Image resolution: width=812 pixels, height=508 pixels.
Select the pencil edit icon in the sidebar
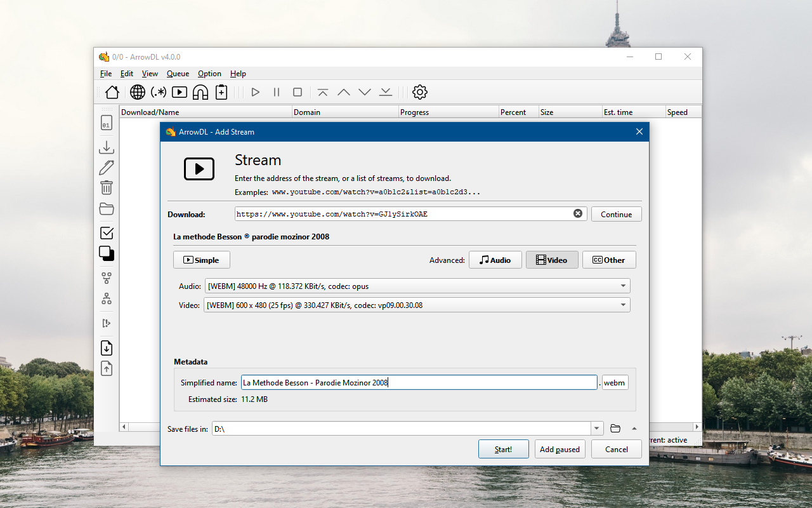click(106, 167)
